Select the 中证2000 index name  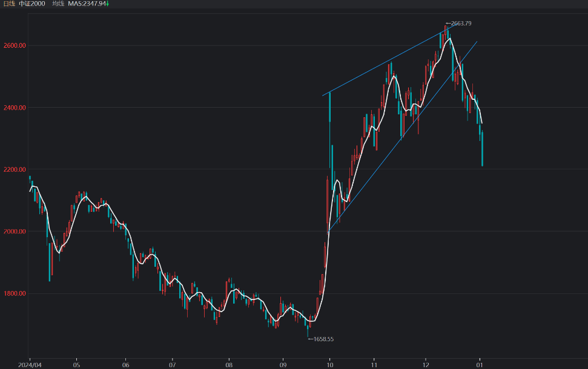(32, 4)
